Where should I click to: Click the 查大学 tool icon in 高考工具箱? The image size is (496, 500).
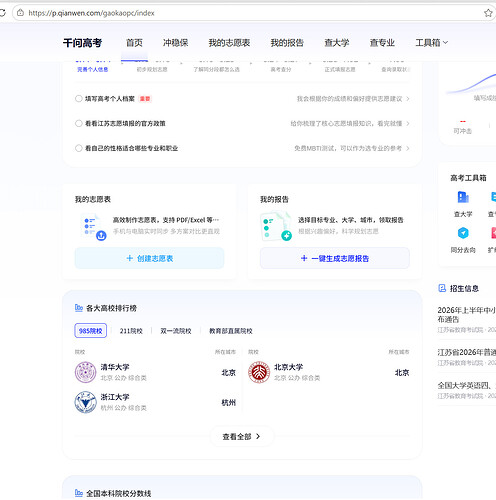[463, 197]
